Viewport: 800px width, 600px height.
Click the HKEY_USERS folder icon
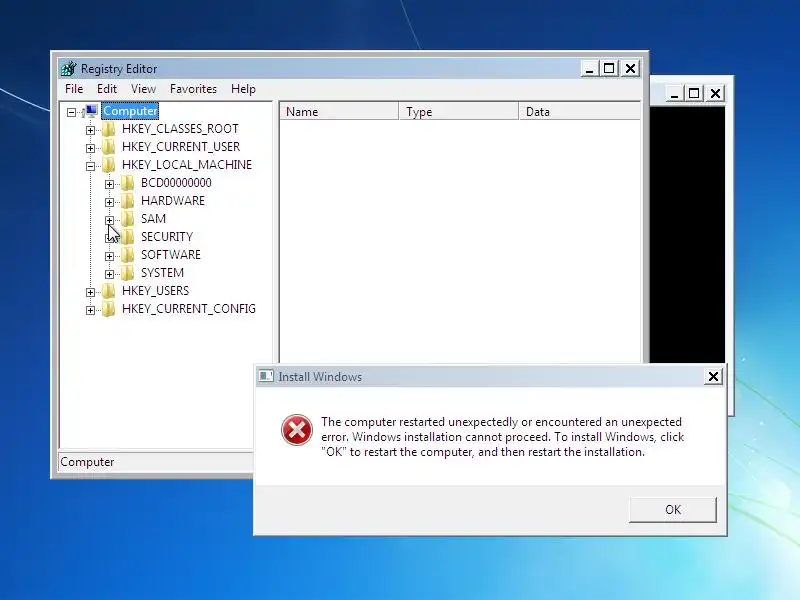coord(108,291)
